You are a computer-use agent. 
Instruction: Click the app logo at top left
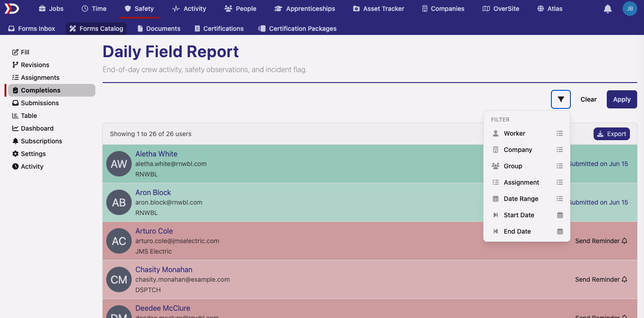(x=13, y=9)
